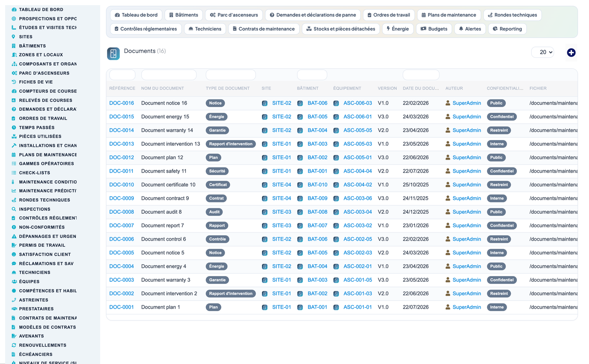Open equipment ASC-001-01 link

[x=358, y=307]
